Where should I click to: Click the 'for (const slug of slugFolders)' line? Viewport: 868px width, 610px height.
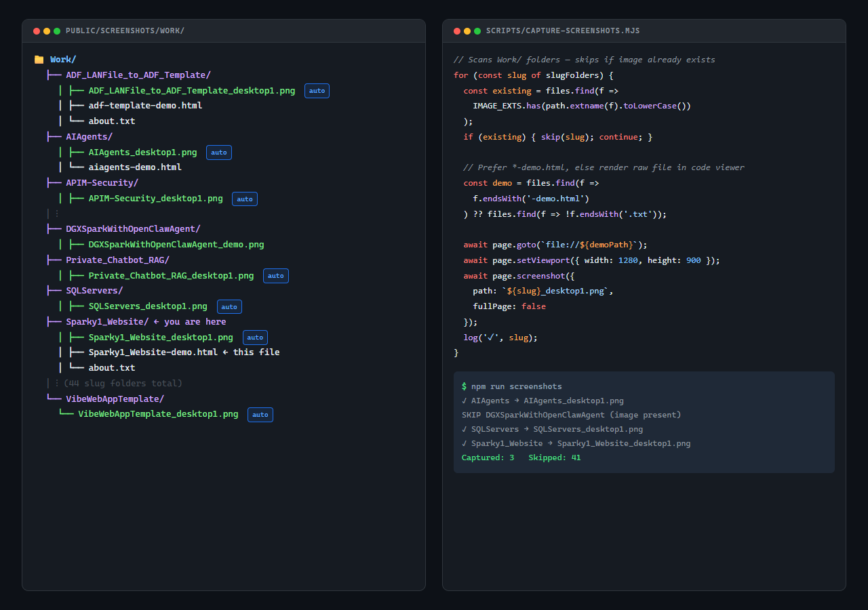tap(534, 75)
